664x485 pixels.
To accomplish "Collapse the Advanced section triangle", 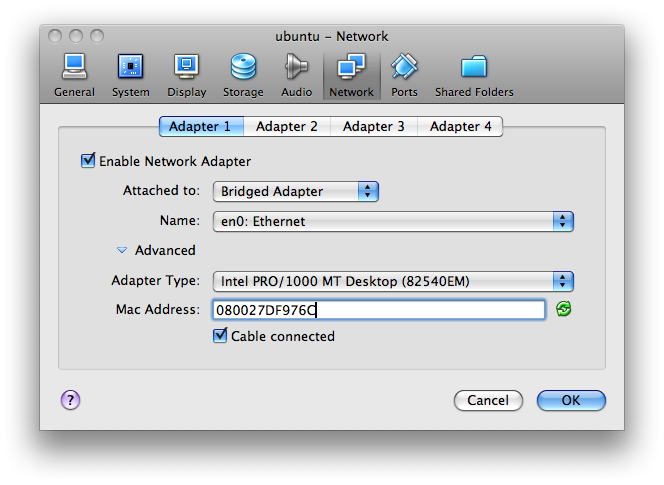I will pos(122,250).
